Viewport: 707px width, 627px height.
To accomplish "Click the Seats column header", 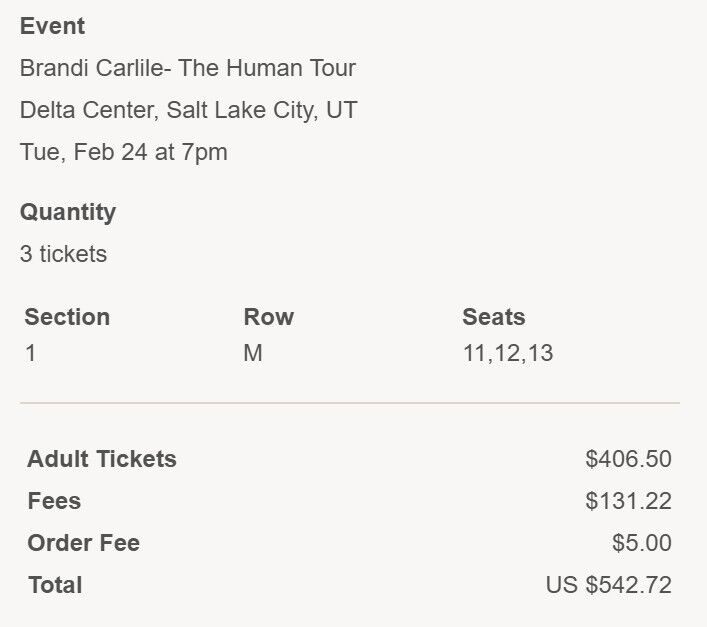I will pos(493,317).
